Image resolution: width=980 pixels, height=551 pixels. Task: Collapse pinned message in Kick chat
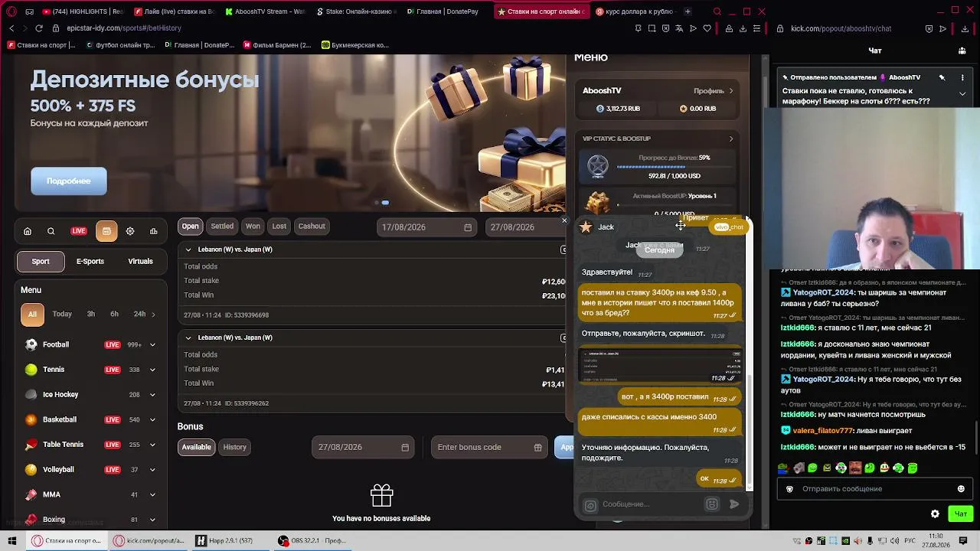click(x=962, y=93)
